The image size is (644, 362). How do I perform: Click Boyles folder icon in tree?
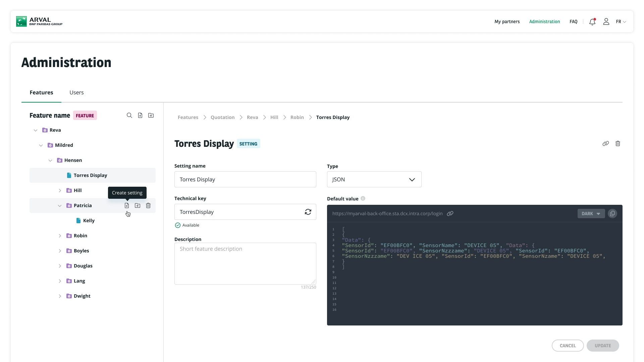[x=69, y=251]
